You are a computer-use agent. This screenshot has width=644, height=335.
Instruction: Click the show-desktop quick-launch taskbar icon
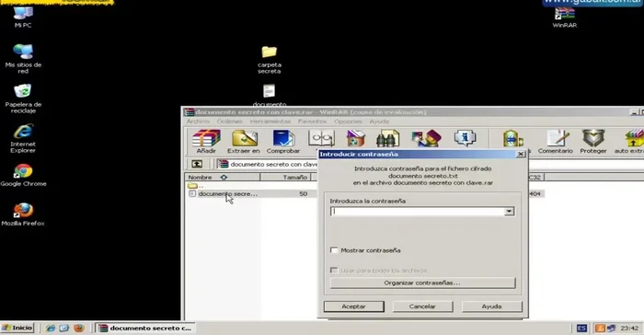(64, 328)
